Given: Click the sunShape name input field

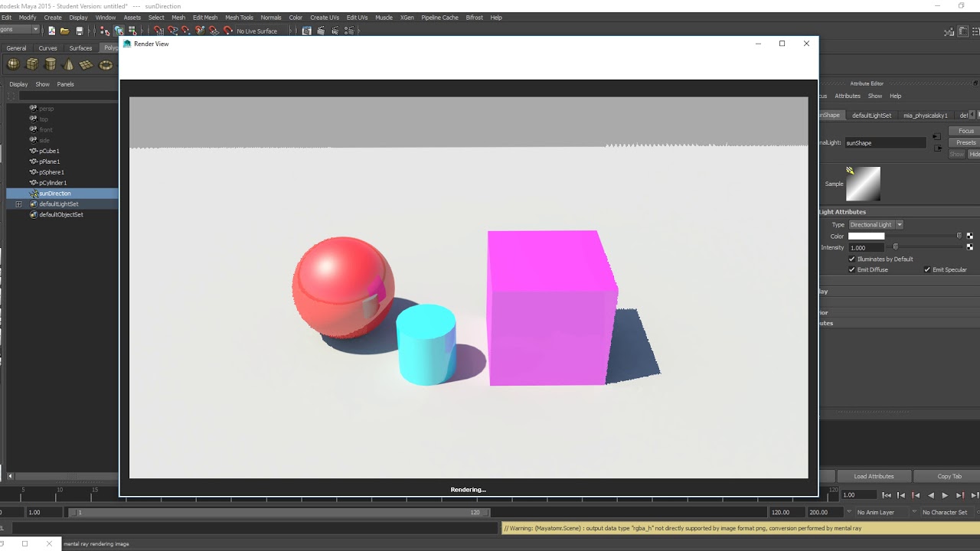Looking at the screenshot, I should (884, 142).
